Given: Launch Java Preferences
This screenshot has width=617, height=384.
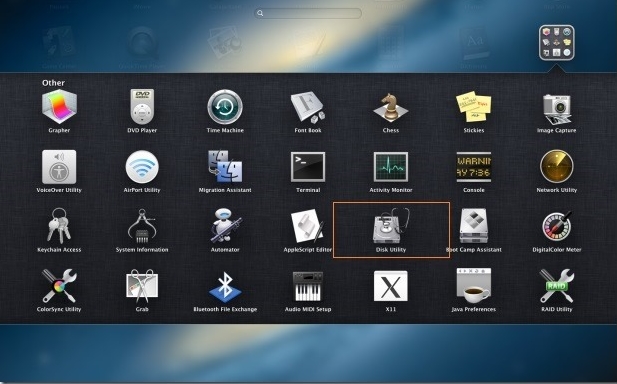Looking at the screenshot, I should [474, 285].
